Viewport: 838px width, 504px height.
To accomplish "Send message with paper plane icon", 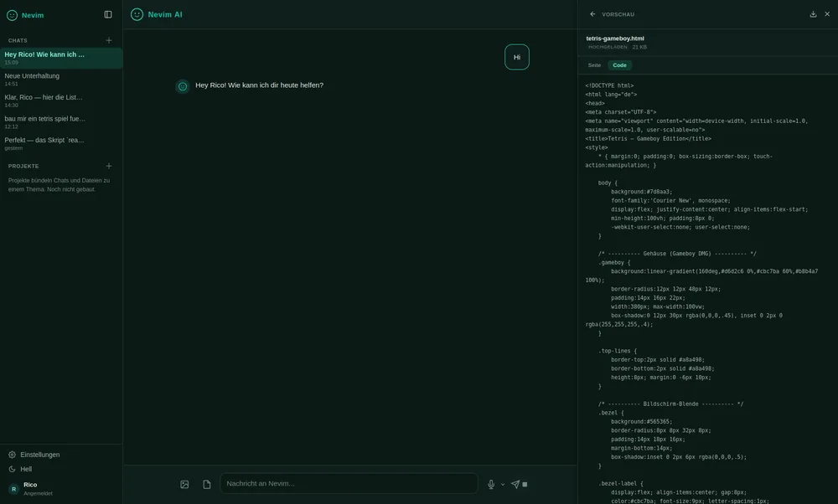I will 515,484.
